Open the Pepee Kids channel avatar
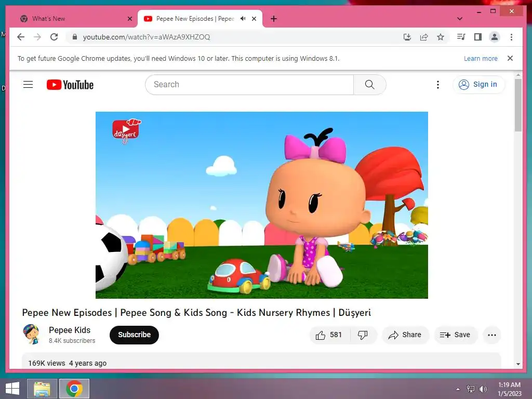This screenshot has height=399, width=532. pyautogui.click(x=32, y=334)
